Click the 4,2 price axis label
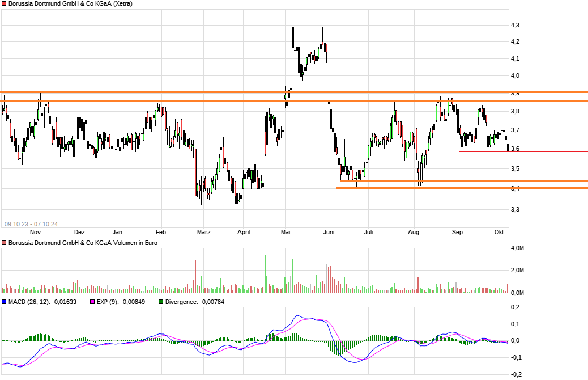Image resolution: width=588 pixels, height=380 pixels. (515, 41)
